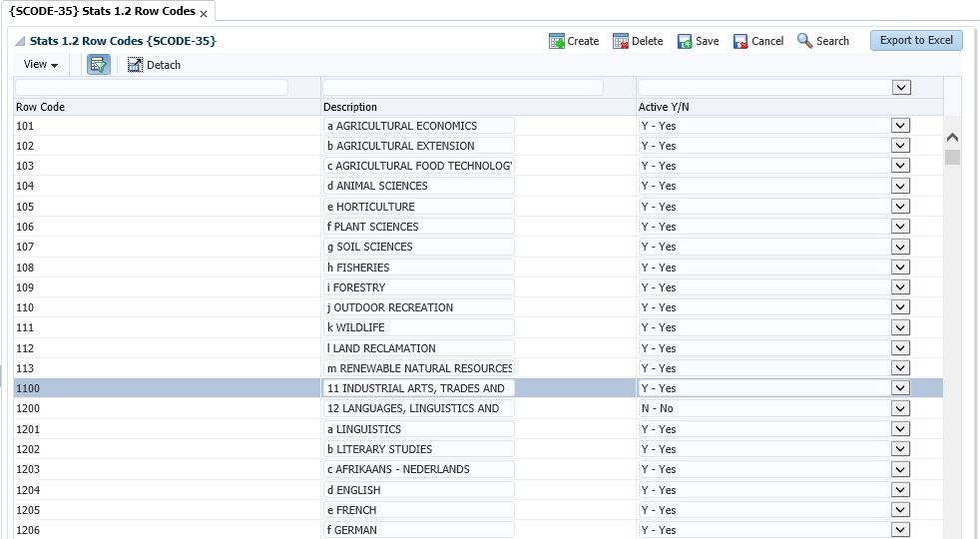Screen dimensions: 980x539
Task: Click the HORTICULTURE description field
Action: click(418, 207)
